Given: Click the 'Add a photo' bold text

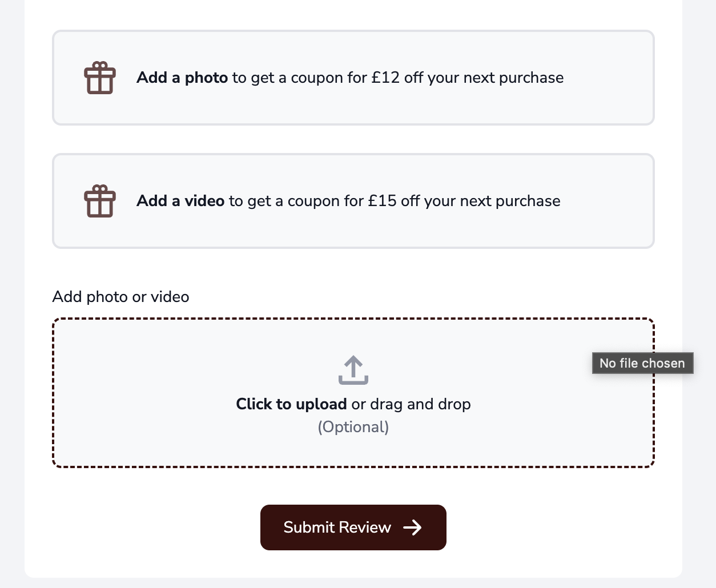Looking at the screenshot, I should (182, 78).
